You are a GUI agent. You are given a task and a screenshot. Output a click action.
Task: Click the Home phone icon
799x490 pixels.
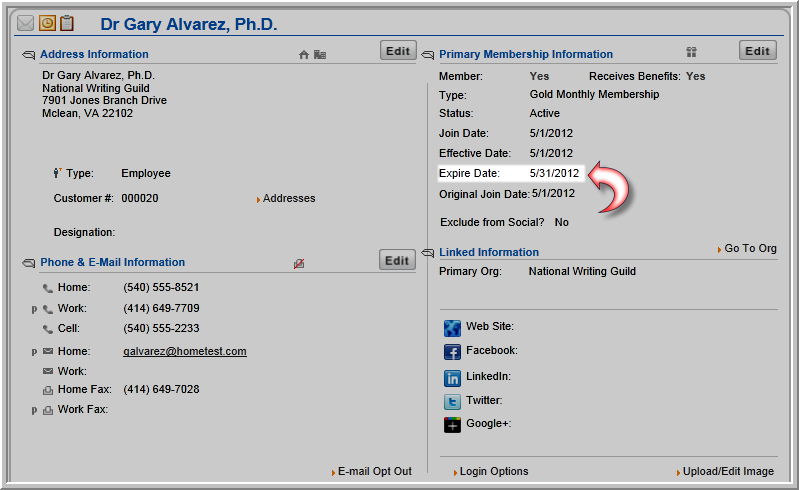point(47,288)
